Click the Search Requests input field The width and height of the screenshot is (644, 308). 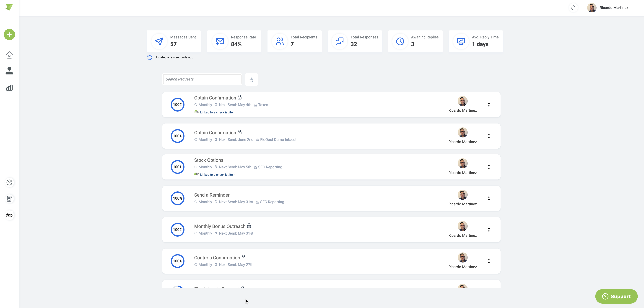(x=202, y=79)
